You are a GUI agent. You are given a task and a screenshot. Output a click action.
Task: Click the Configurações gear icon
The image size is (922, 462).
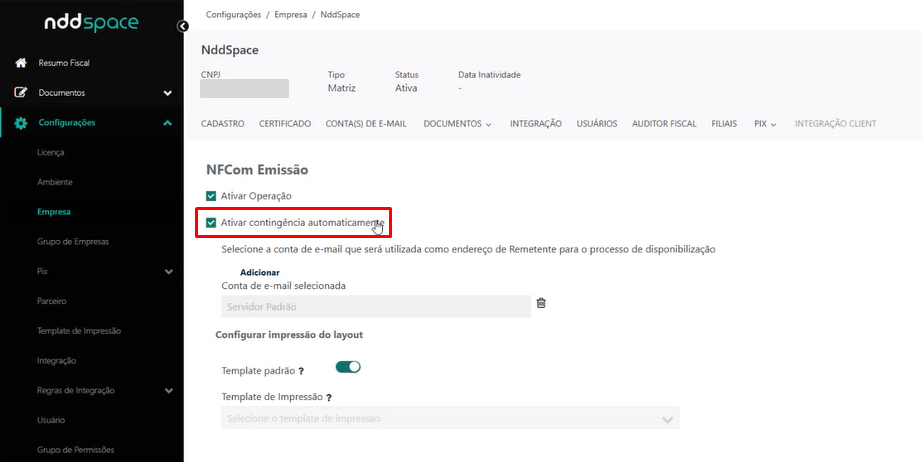pos(20,123)
